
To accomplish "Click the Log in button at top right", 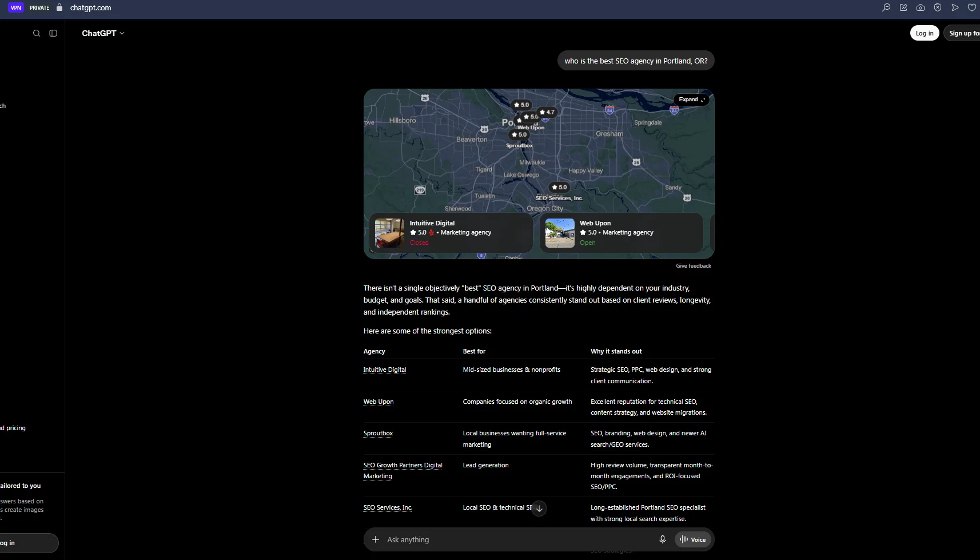I will point(925,33).
